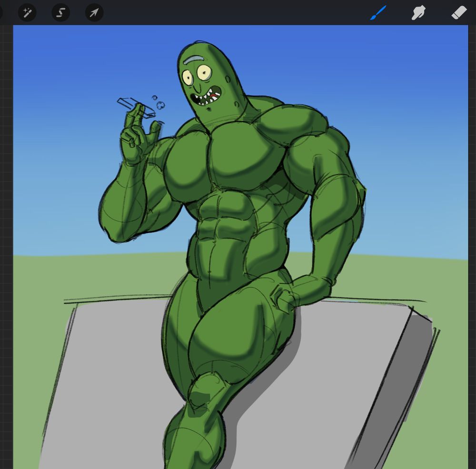Screen dimensions: 476x469
Task: Click the smudge finger icon in the toolbar
Action: click(x=418, y=13)
